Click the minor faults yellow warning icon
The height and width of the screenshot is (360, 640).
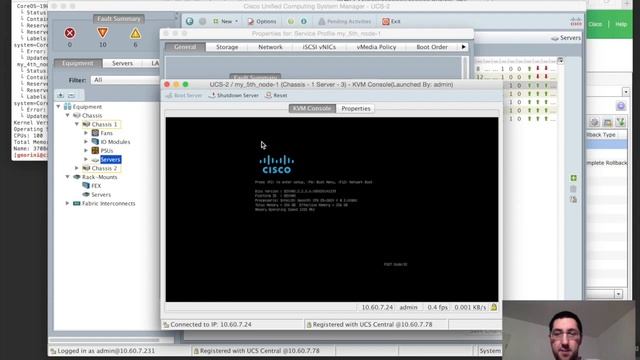click(x=136, y=33)
